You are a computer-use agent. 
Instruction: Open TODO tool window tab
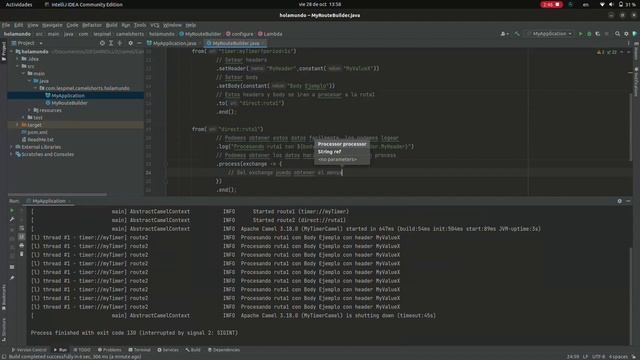click(x=82, y=350)
